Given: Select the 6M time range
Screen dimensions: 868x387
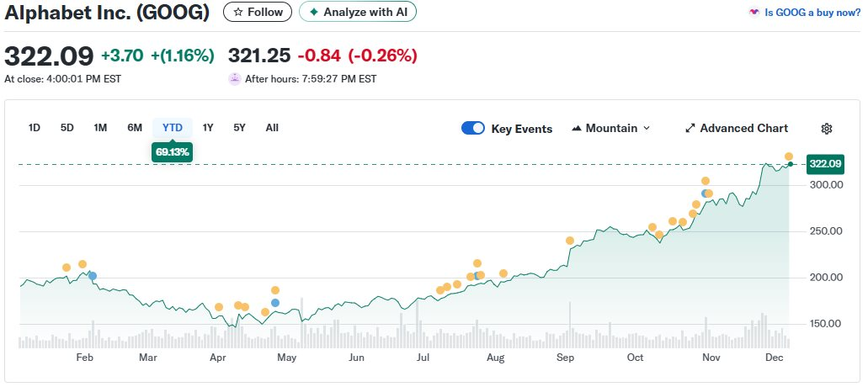Looking at the screenshot, I should (x=135, y=128).
